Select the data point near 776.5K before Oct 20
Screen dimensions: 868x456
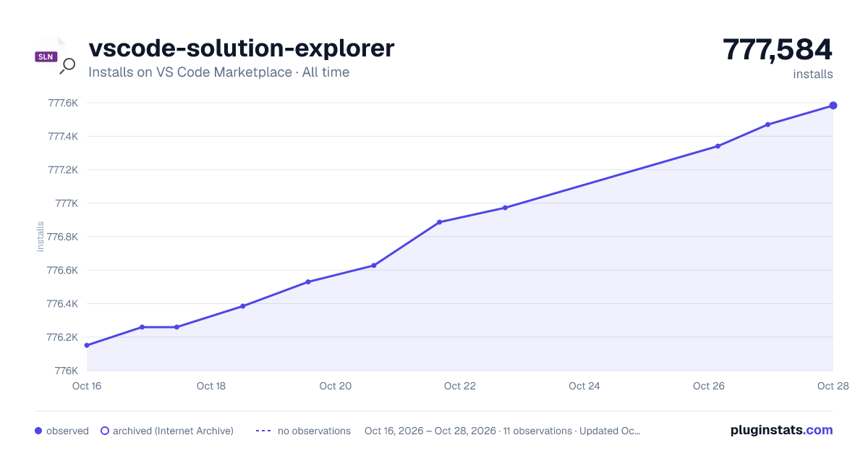pos(308,282)
